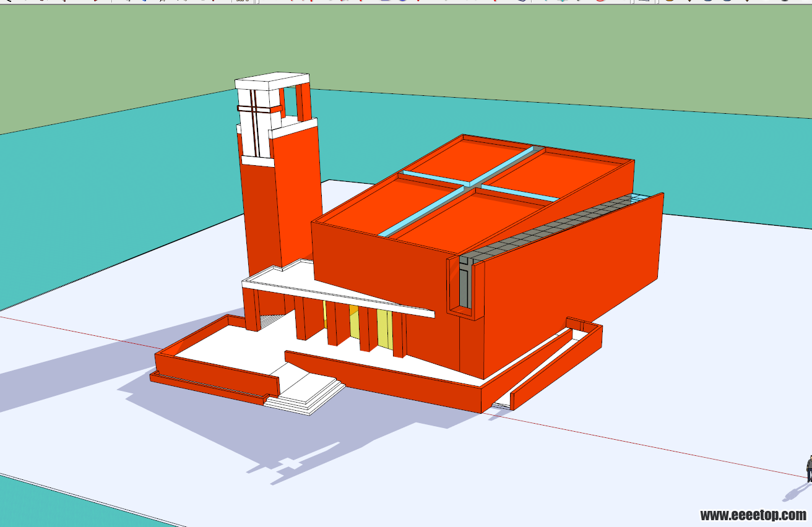Screen dimensions: 812x527
Task: Select the front entrance steps
Action: [x=304, y=396]
